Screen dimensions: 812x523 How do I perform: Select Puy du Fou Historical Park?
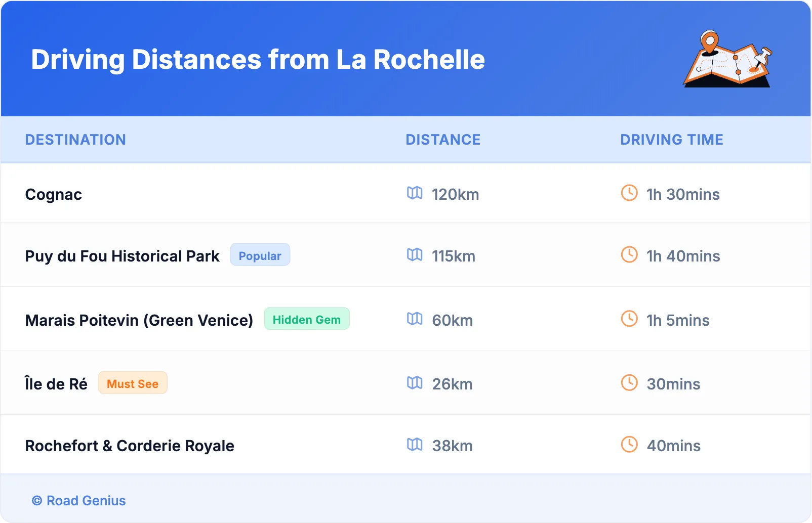coord(123,256)
